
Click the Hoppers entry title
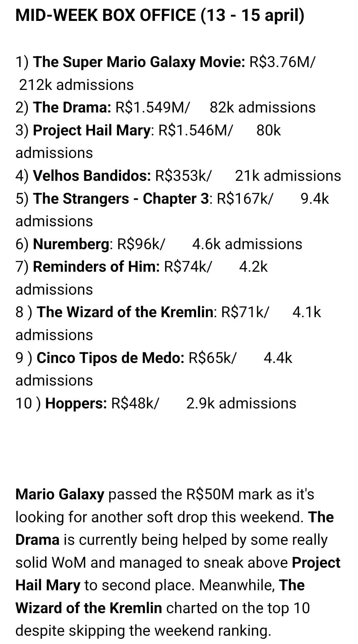(76, 404)
